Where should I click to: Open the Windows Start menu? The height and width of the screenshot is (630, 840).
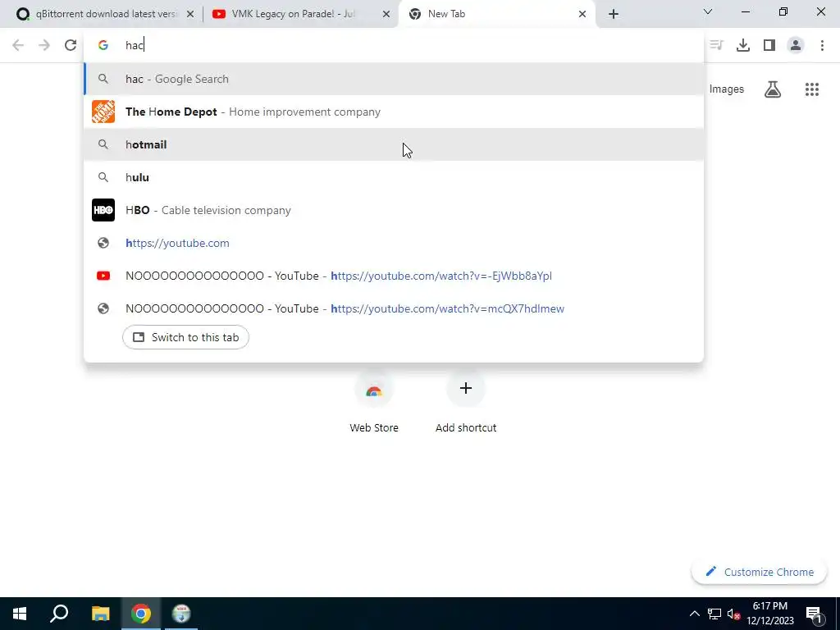[x=20, y=614]
